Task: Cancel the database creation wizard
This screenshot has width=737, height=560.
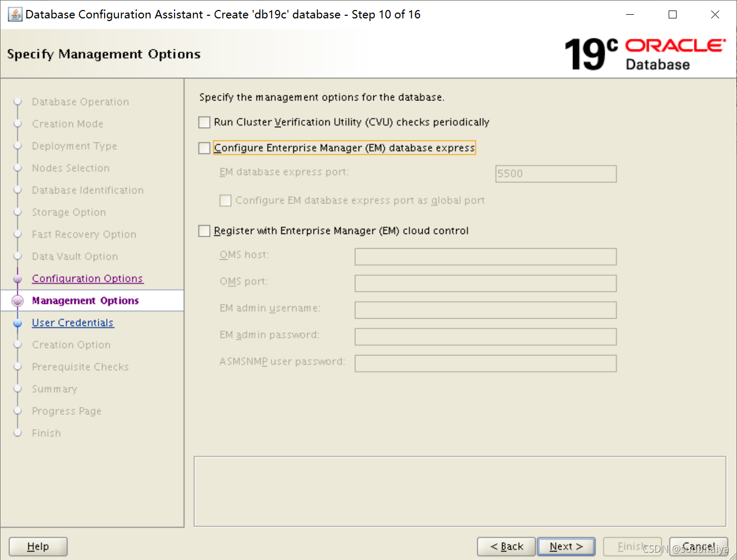Action: point(699,546)
